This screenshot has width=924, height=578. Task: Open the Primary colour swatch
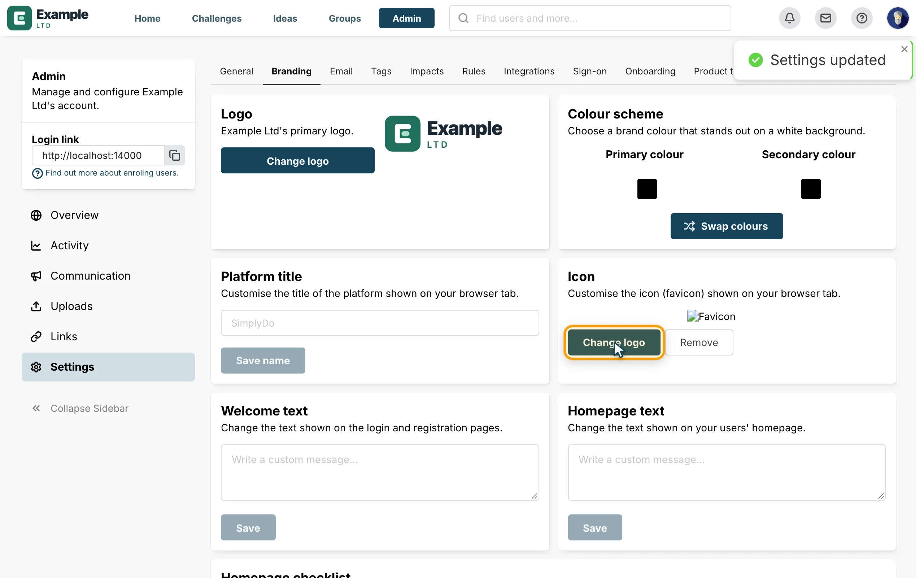click(647, 189)
